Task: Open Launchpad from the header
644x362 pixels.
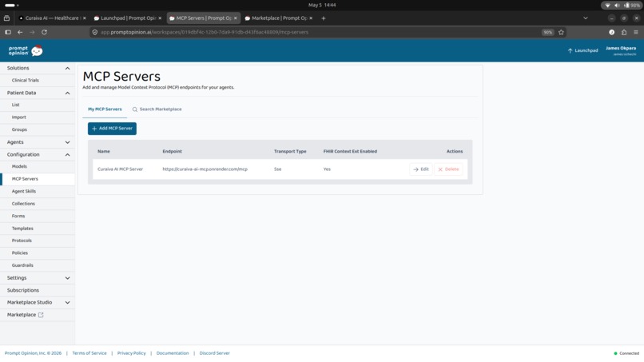Action: [x=582, y=50]
